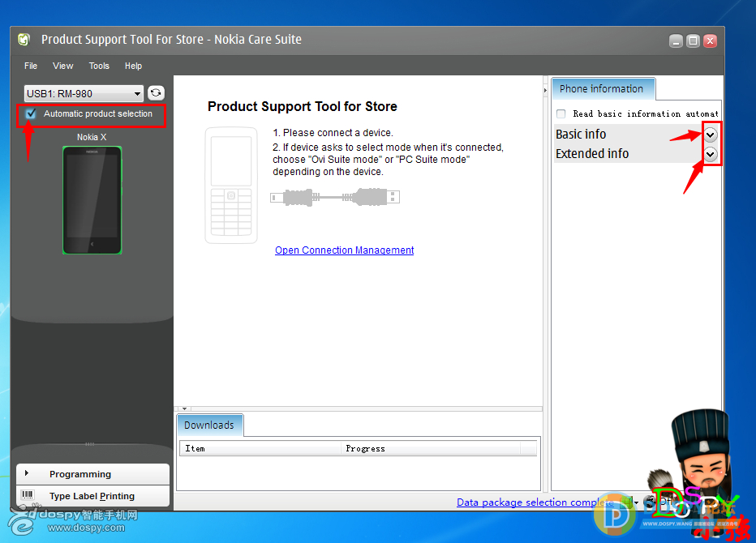The height and width of the screenshot is (543, 756).
Task: Click the barcode icon beside Type Label Printing
Action: [28, 495]
